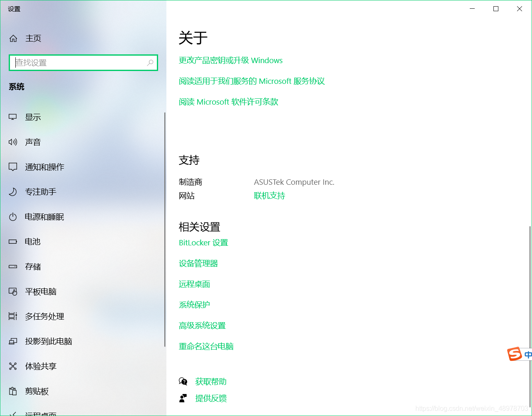Go back to 主页 of settings
This screenshot has height=416, width=532.
(33, 38)
